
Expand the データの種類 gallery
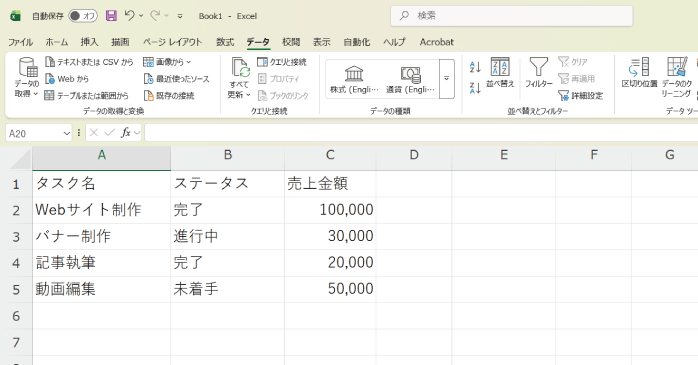446,79
